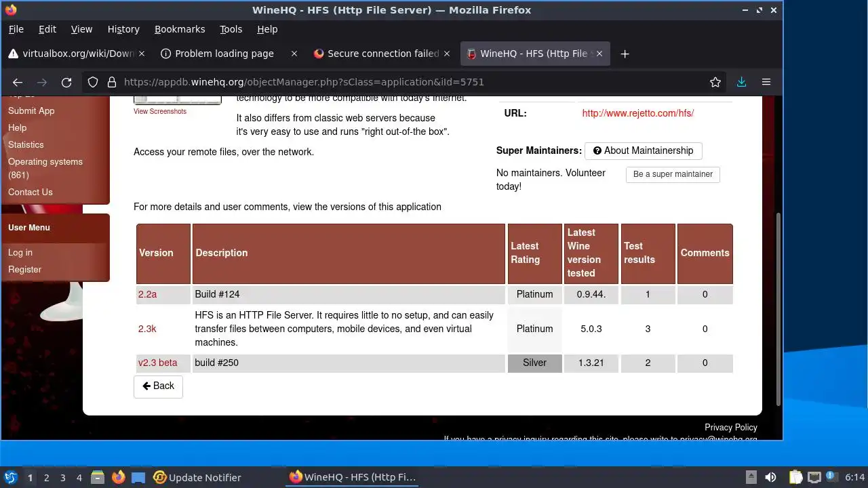Open the notification bell tray icon
Image resolution: width=868 pixels, height=488 pixels.
coord(832,477)
